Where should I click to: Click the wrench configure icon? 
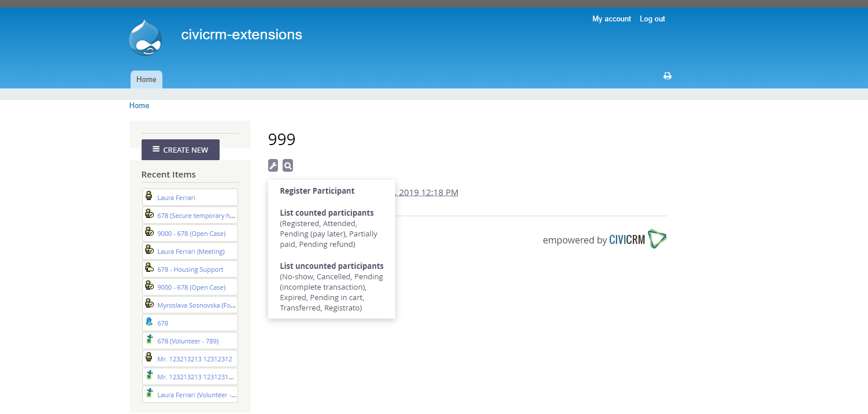tap(273, 166)
